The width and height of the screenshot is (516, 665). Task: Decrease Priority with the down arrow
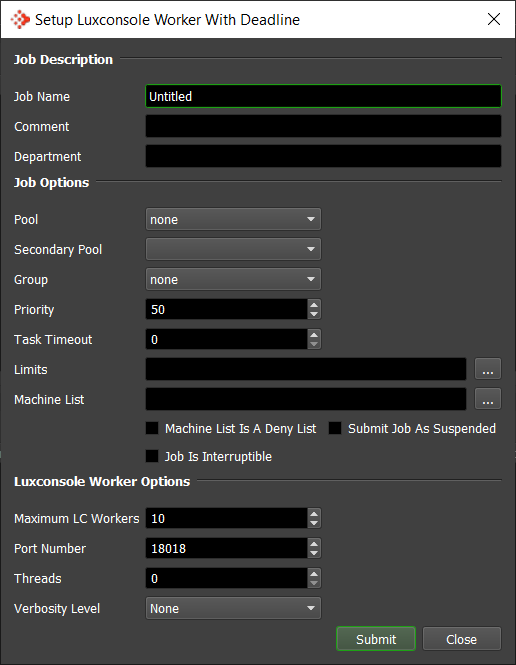point(314,314)
